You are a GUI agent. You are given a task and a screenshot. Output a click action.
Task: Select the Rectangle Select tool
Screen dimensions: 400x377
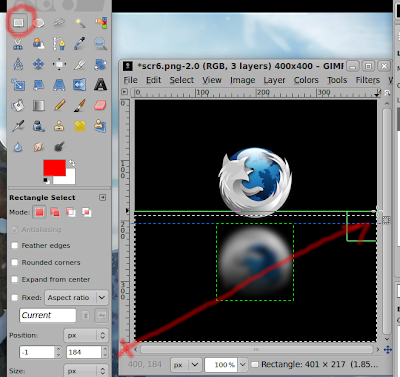pyautogui.click(x=18, y=23)
